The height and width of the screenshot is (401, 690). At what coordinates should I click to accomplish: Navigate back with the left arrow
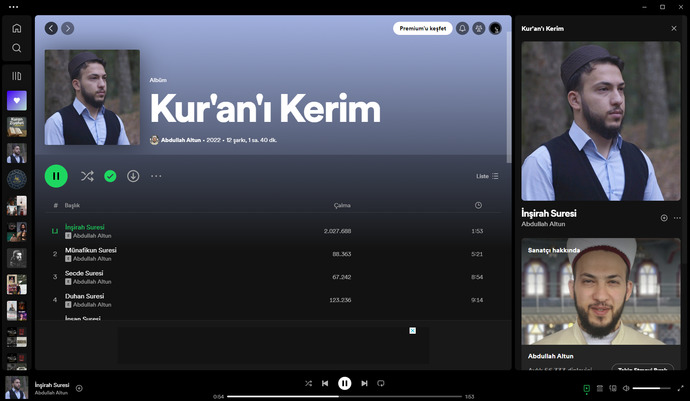(51, 29)
